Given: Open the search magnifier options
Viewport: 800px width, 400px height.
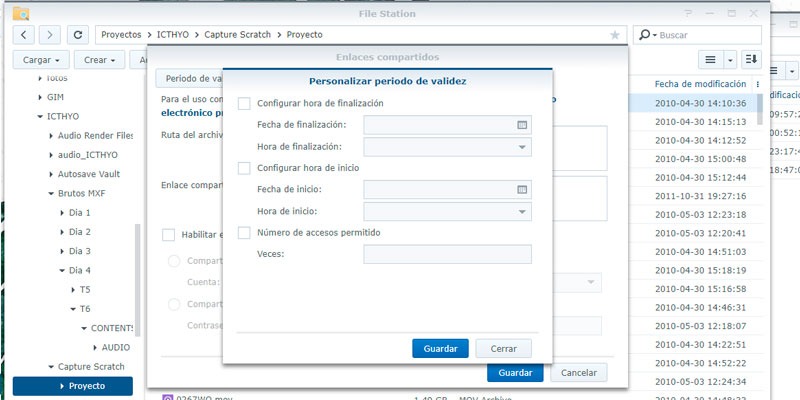Looking at the screenshot, I should tap(647, 35).
